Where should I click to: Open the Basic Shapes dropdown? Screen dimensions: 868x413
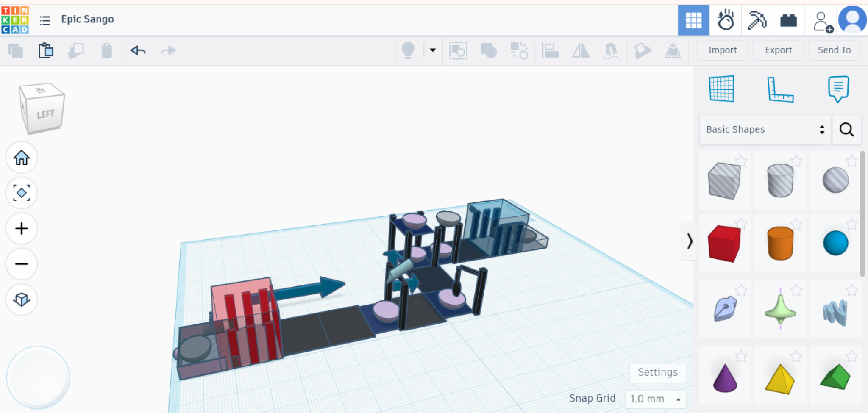click(x=765, y=130)
